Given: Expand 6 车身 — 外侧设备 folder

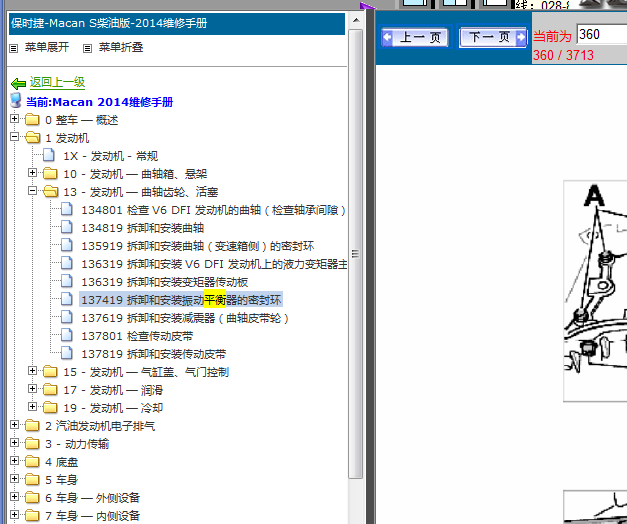Looking at the screenshot, I should pos(14,497).
